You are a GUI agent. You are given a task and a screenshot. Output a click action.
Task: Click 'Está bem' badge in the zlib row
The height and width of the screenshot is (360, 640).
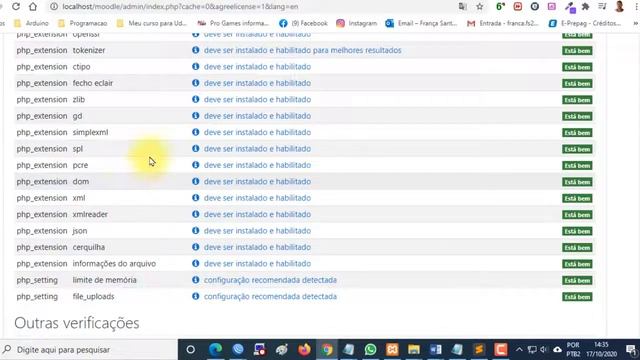point(577,100)
